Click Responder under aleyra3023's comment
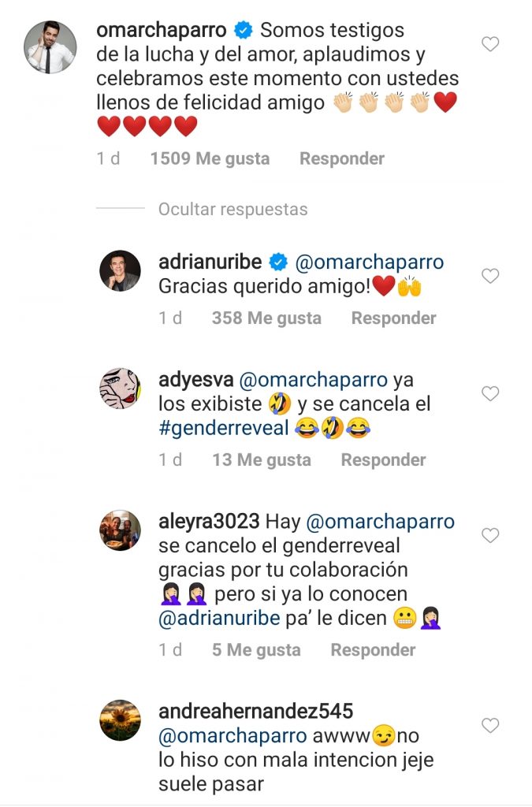This screenshot has width=532, height=807. (373, 650)
